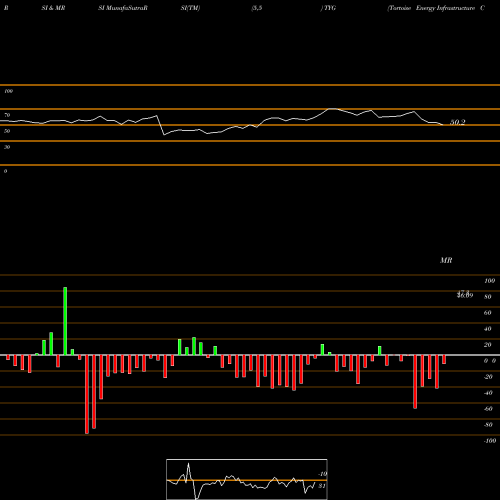Click the RSI axis label 30
Viewport: 500px width, 500px height.
(x=7, y=147)
